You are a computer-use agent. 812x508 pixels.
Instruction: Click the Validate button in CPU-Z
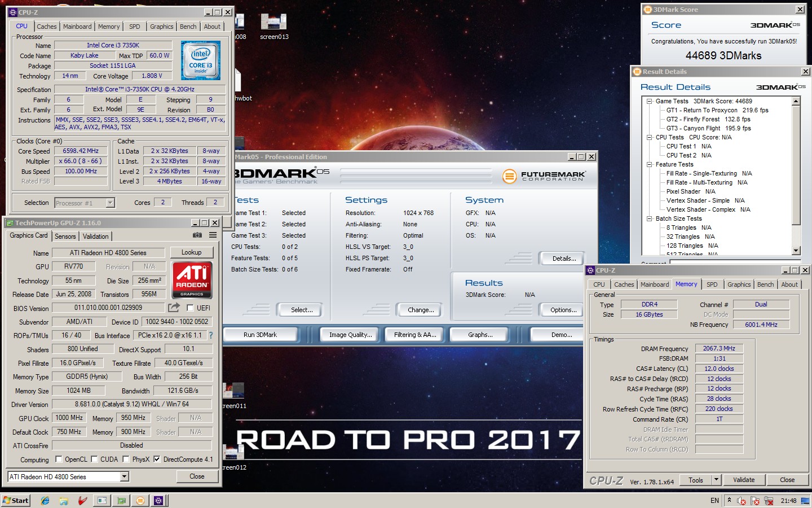744,480
